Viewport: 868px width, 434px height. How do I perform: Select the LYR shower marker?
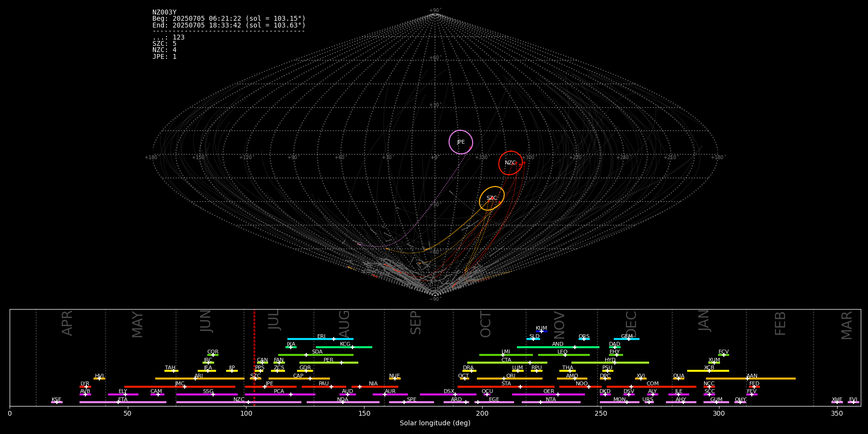point(85,386)
